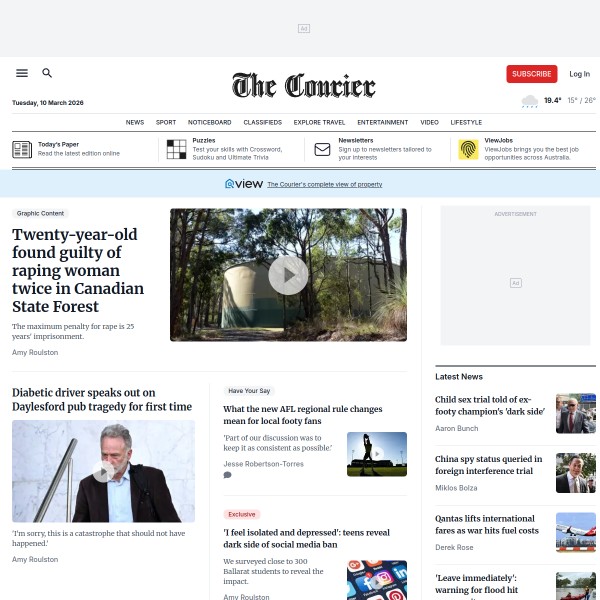Play the Canadian State Forest video
Screen dimensions: 600x600
[x=288, y=275]
